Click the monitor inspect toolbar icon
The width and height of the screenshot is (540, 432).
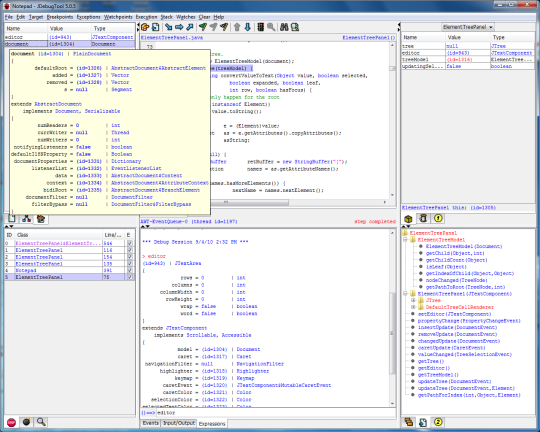[x=295, y=27]
